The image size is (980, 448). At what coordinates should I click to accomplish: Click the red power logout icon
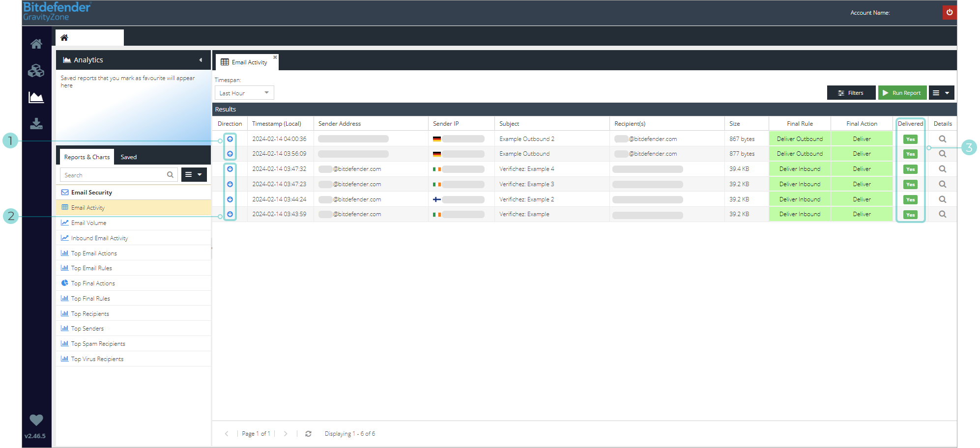[x=949, y=12]
